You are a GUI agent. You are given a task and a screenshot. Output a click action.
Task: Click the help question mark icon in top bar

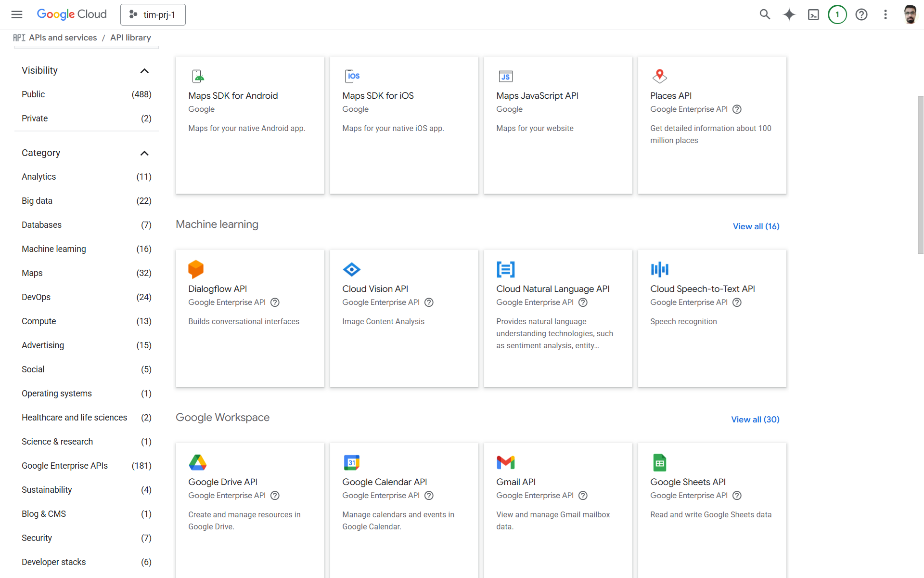pyautogui.click(x=861, y=14)
